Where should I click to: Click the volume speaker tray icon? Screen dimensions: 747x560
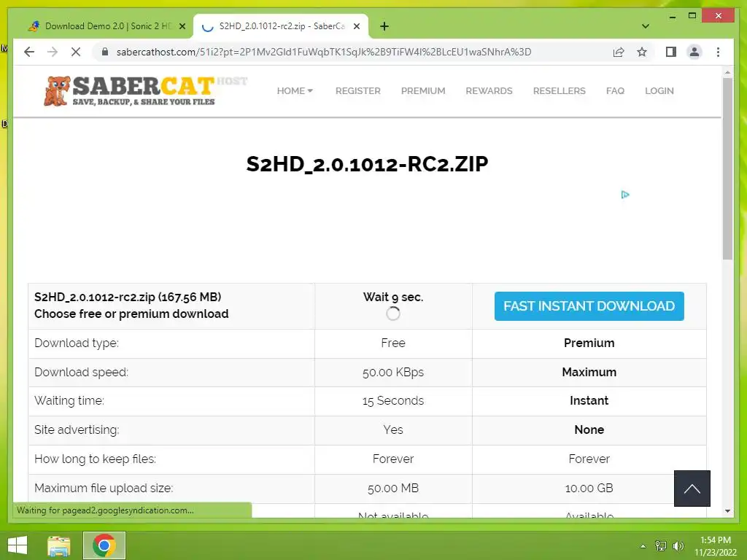tap(678, 546)
